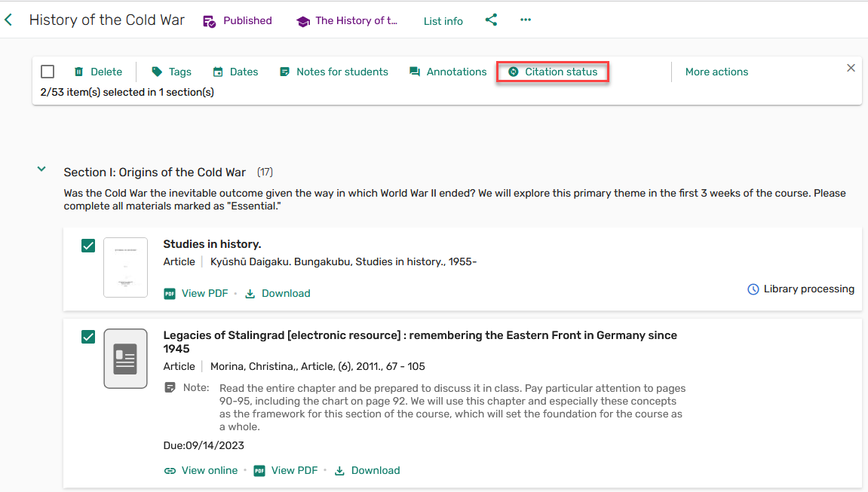Click the Delete trash icon
Screen dimensions: 868x492
78,72
